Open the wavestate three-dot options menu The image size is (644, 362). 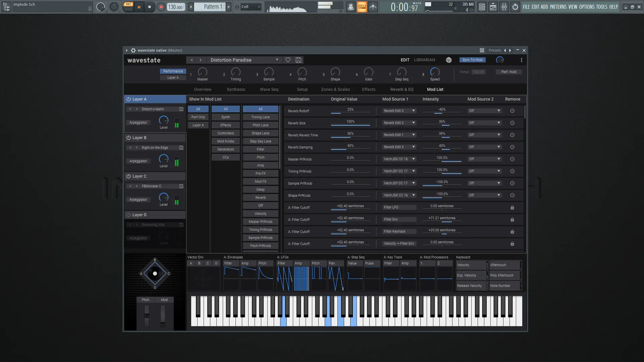click(x=521, y=60)
